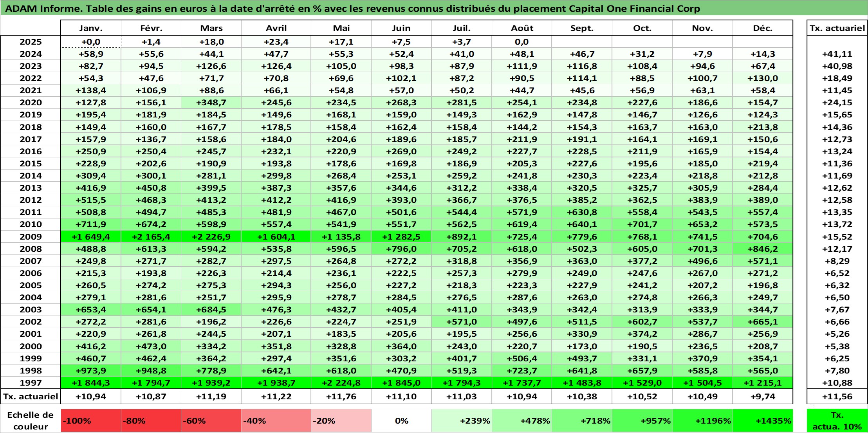
Task: Click the Avril column header
Action: pos(276,28)
